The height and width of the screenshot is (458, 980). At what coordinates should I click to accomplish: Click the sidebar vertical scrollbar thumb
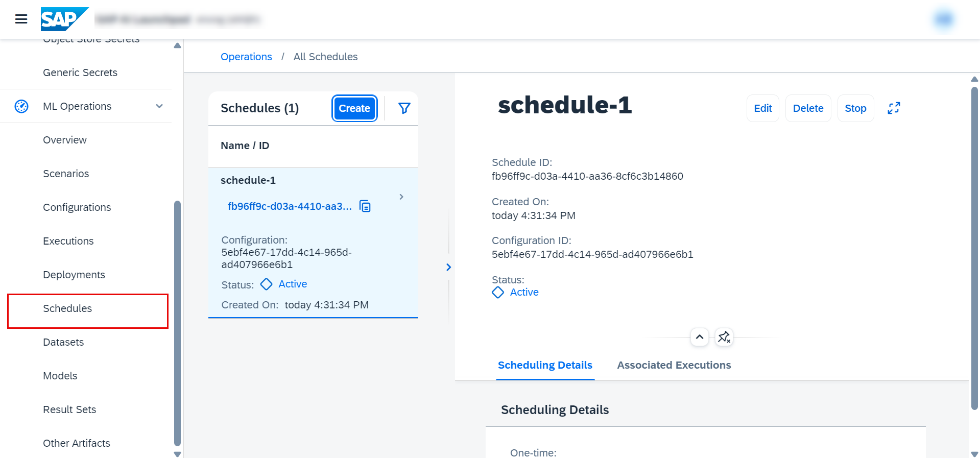[x=177, y=322]
